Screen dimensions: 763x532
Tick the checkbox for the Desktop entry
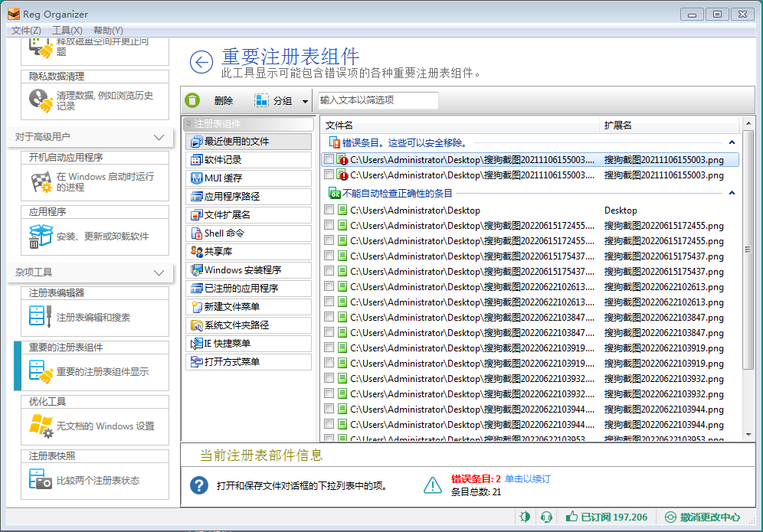(x=329, y=211)
